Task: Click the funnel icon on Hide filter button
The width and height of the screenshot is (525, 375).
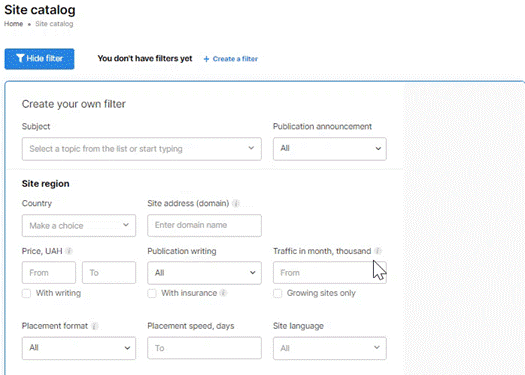Action: (20, 58)
